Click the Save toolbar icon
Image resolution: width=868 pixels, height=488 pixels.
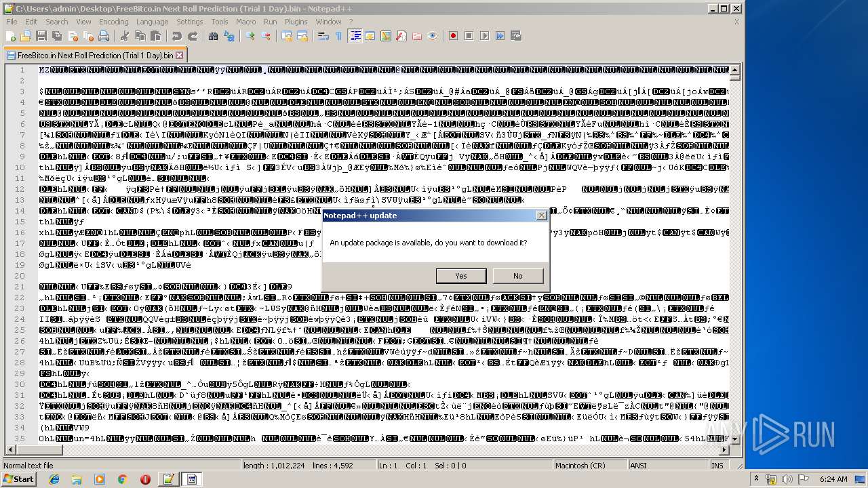(x=41, y=36)
